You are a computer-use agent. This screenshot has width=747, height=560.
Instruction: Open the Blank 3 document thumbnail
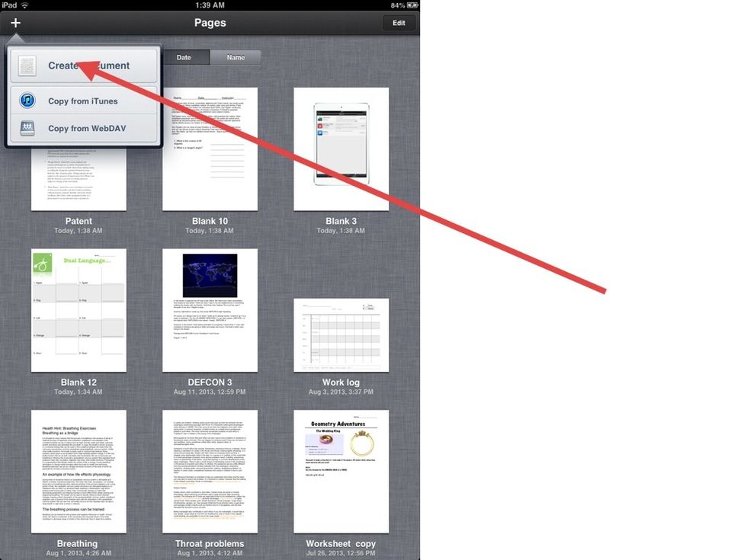point(341,149)
